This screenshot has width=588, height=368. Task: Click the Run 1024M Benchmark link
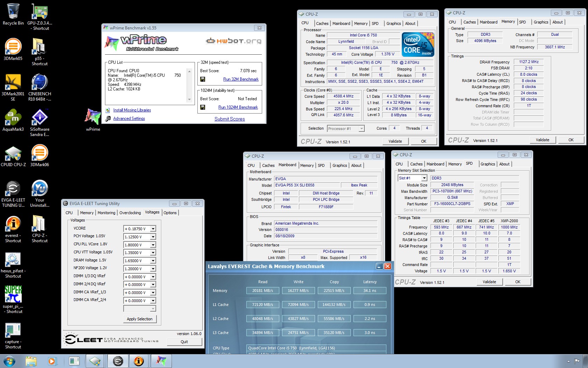[x=238, y=107]
